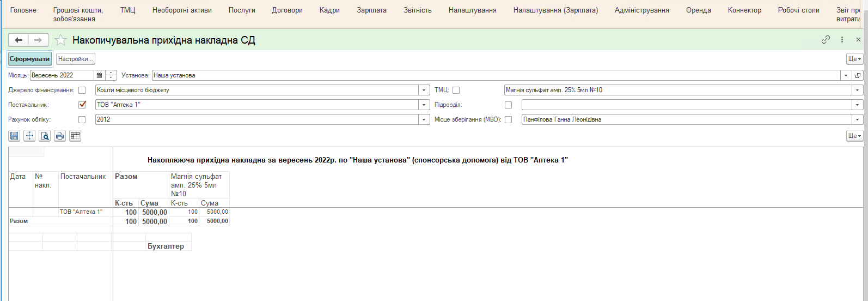Go to the Необоротні активи menu
Image resolution: width=868 pixels, height=301 pixels.
(182, 10)
